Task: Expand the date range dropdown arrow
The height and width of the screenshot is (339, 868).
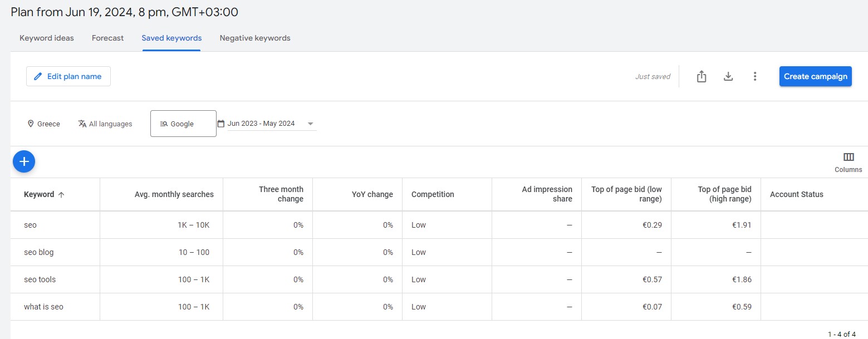Action: [x=310, y=124]
